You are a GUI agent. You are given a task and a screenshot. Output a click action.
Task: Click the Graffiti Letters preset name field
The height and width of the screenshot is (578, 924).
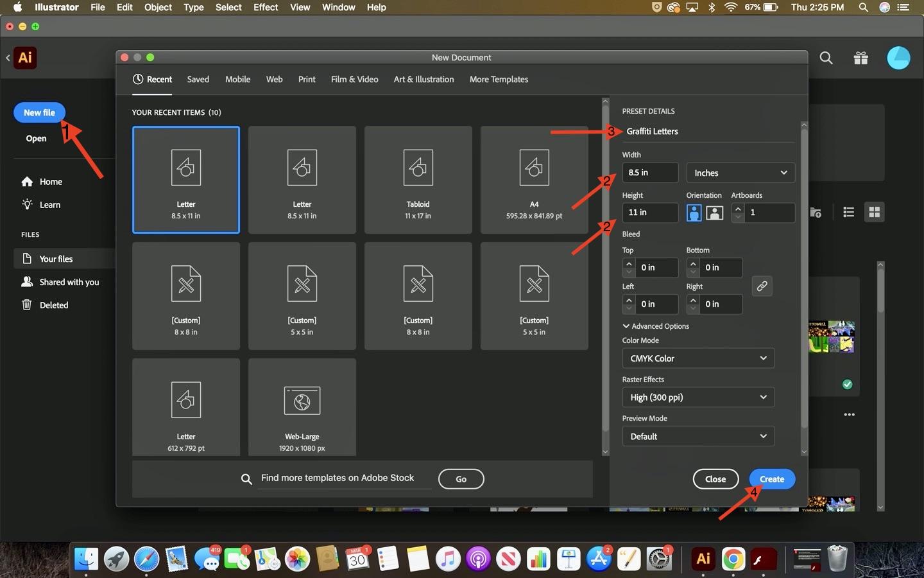[708, 132]
